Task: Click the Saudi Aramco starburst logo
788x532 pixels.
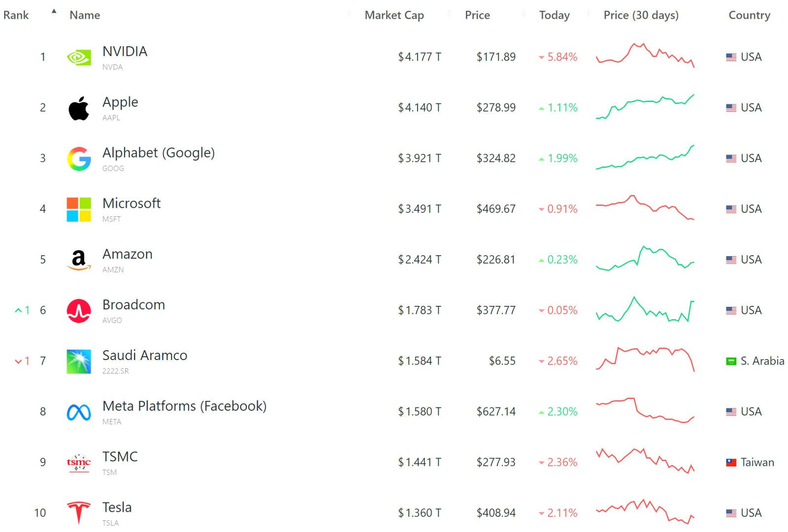Action: point(79,361)
